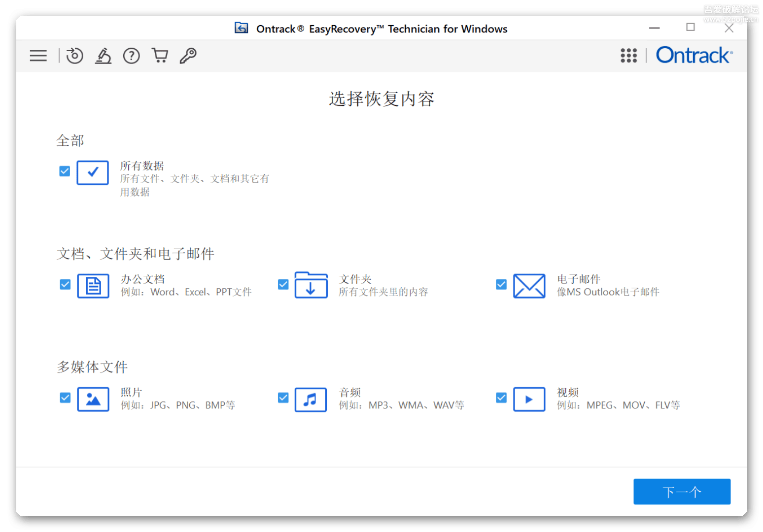Image resolution: width=763 pixels, height=532 pixels.
Task: Uncheck the 所有数据 checkbox
Action: pos(65,171)
